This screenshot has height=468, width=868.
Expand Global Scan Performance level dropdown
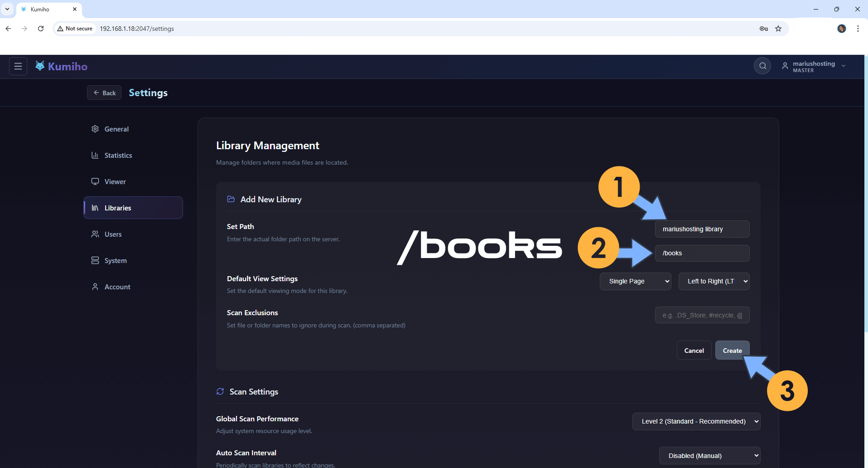(x=696, y=421)
